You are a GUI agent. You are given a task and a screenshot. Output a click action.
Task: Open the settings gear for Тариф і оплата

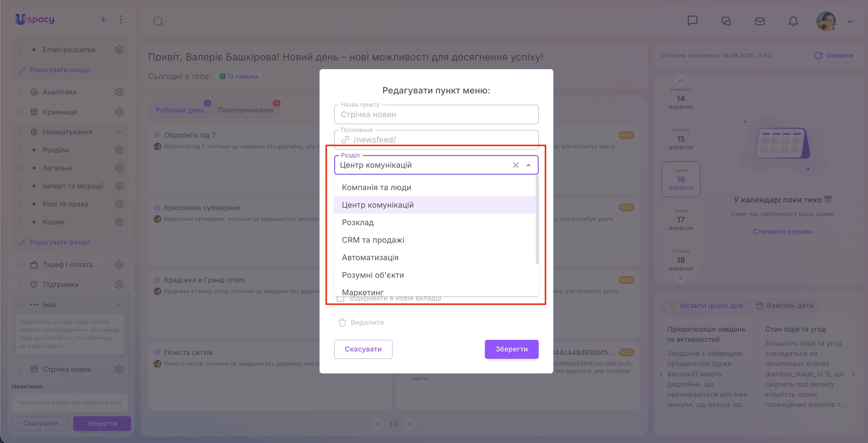point(119,265)
